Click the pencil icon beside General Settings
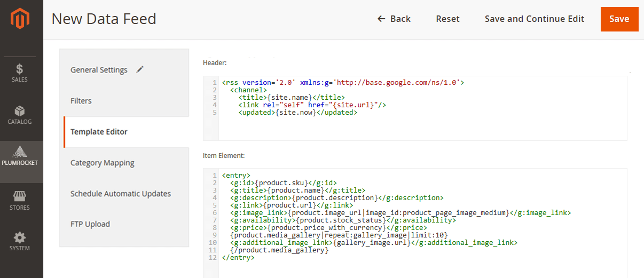Image resolution: width=644 pixels, height=278 pixels. pyautogui.click(x=140, y=69)
